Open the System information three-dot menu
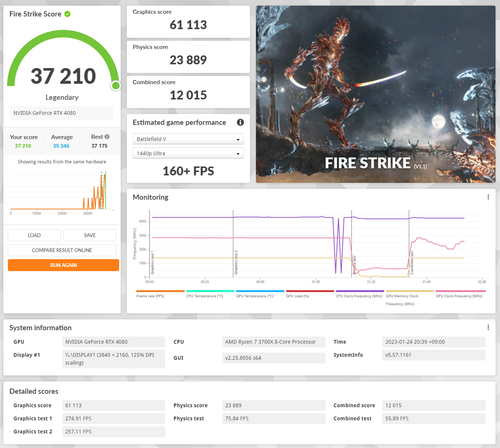The image size is (500, 448). tap(488, 328)
